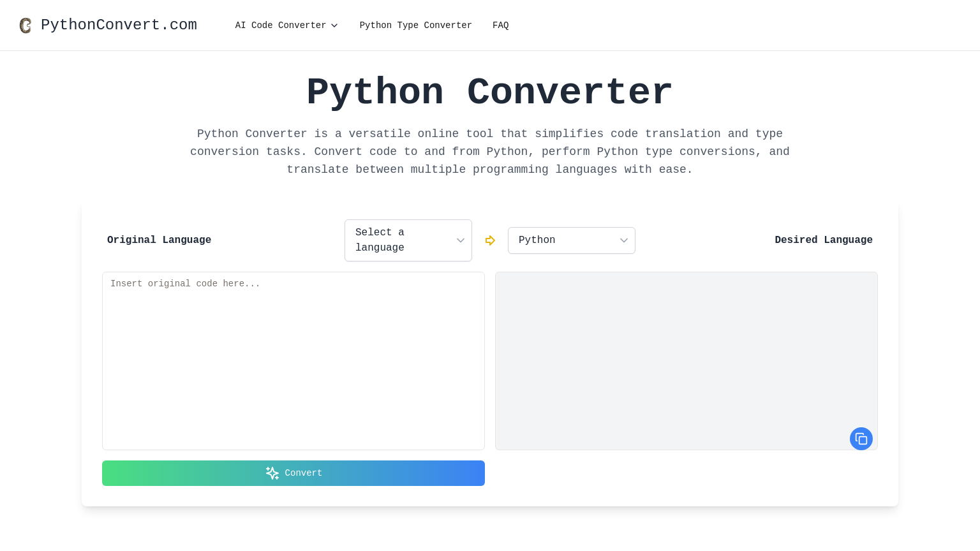
Task: Select the copy-to-clipboard icon in the output panel
Action: [861, 439]
